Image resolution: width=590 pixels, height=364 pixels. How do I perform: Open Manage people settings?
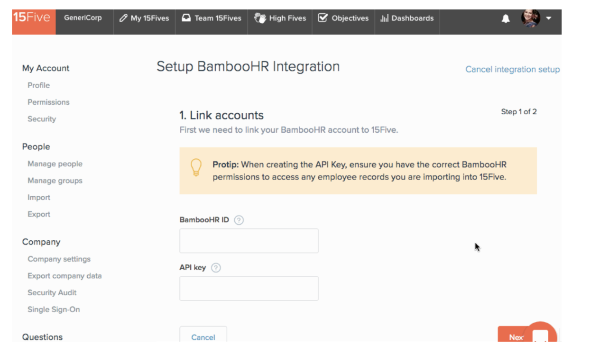click(55, 164)
